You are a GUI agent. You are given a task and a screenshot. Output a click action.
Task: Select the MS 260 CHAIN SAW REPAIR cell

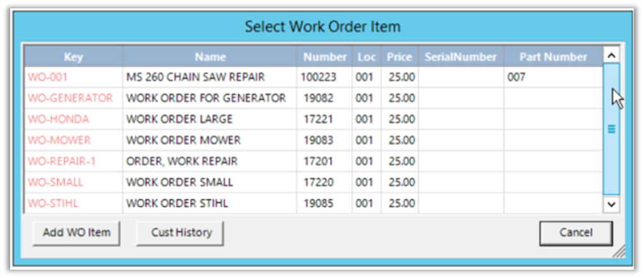(x=196, y=77)
